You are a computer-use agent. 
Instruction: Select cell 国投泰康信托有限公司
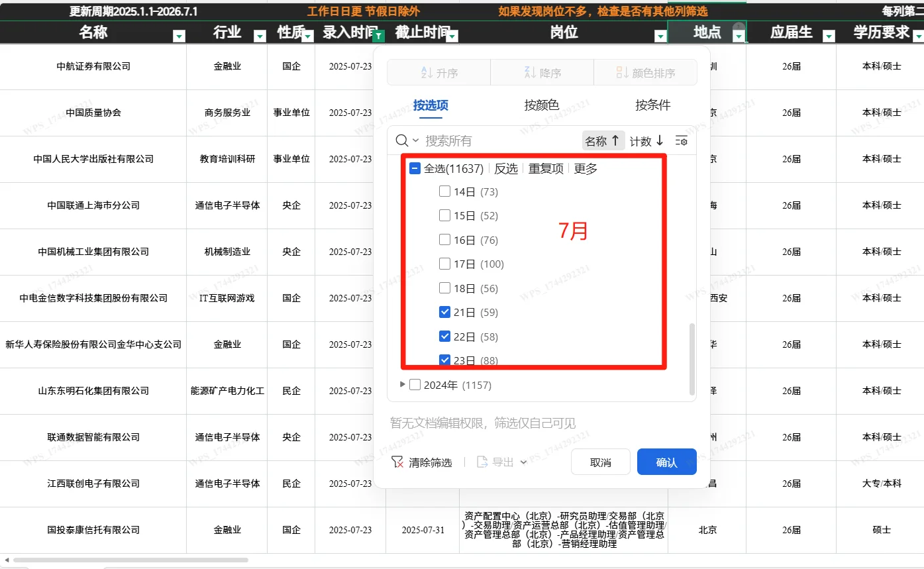pyautogui.click(x=93, y=530)
